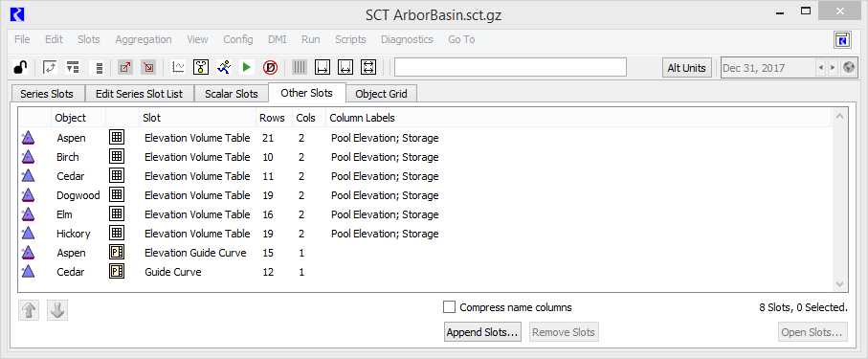Step date forward with right arrow
868x359 pixels.
833,68
